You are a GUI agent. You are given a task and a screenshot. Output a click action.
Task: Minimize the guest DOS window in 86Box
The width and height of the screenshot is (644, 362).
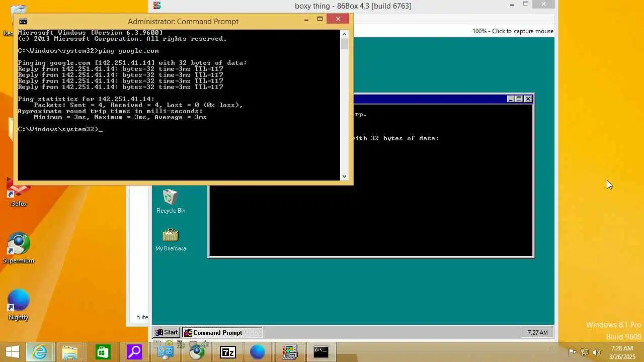tap(511, 99)
